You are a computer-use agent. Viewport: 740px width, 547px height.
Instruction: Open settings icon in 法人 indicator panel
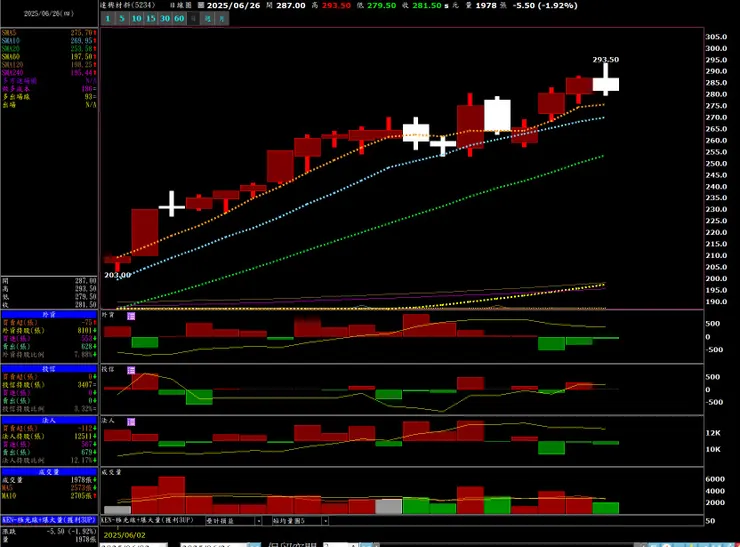131,421
